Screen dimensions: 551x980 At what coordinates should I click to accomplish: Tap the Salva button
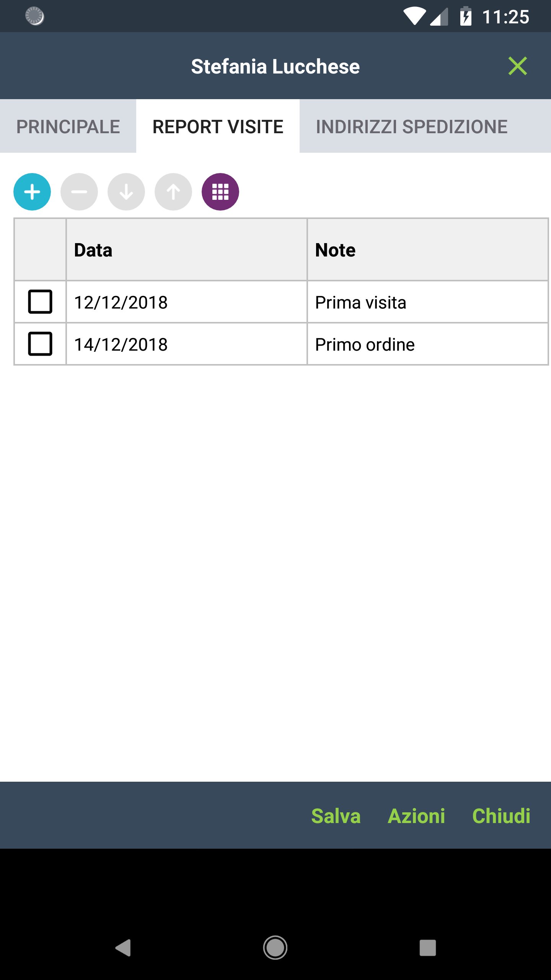pyautogui.click(x=336, y=816)
